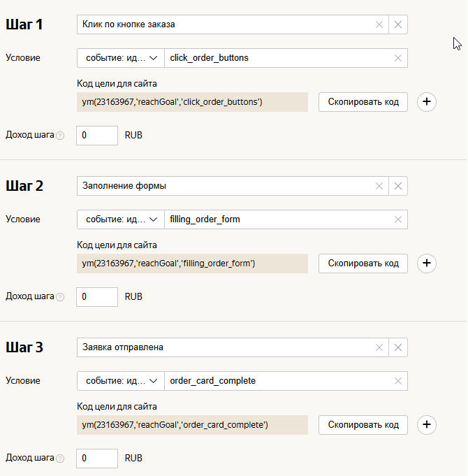
Task: Clear the filling_order_form identifier field
Action: 398,219
